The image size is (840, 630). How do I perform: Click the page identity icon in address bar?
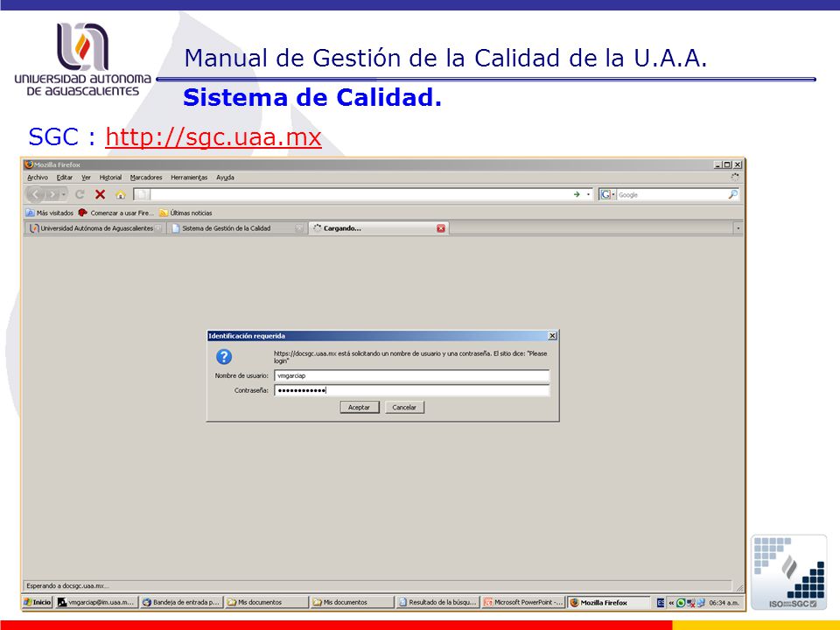142,194
